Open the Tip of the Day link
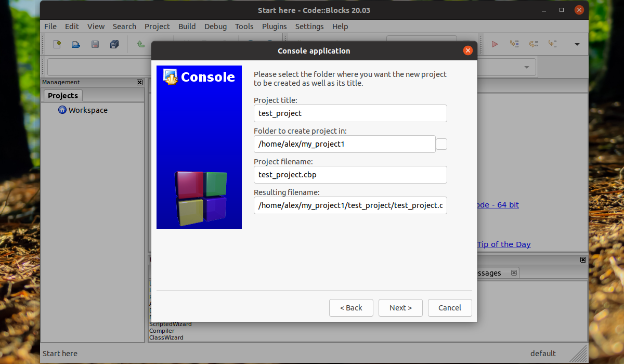This screenshot has width=624, height=364. [x=504, y=244]
